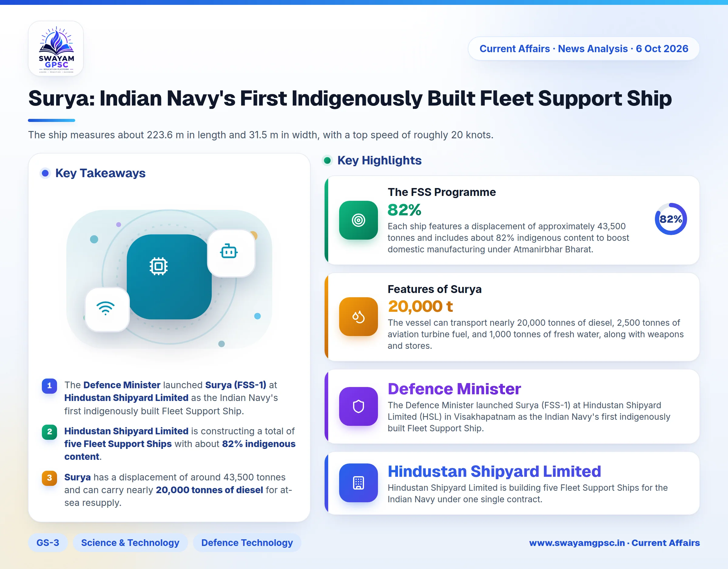Click the blue number 1 badge
Screen dimensions: 728x569
(49, 386)
